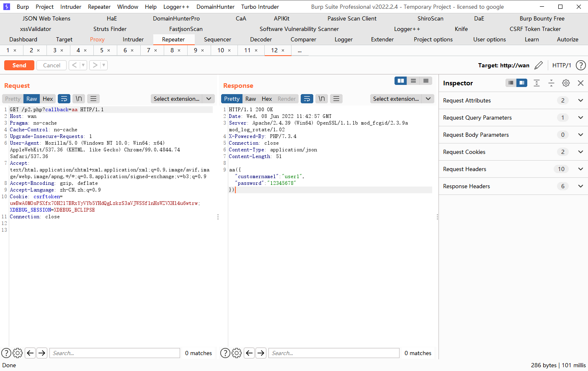This screenshot has height=371, width=588.
Task: Open the Logger++ menu
Action: pos(176,7)
